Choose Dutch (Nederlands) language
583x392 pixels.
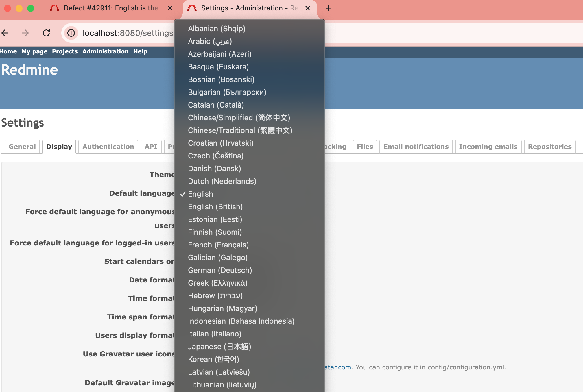coord(250,181)
